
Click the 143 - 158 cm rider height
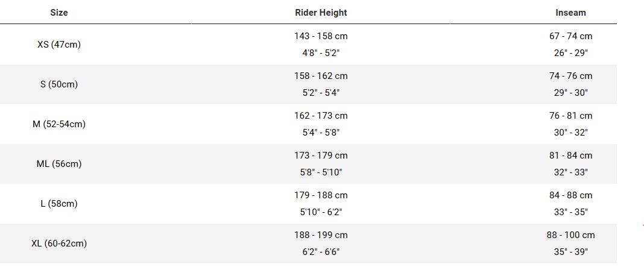point(321,36)
